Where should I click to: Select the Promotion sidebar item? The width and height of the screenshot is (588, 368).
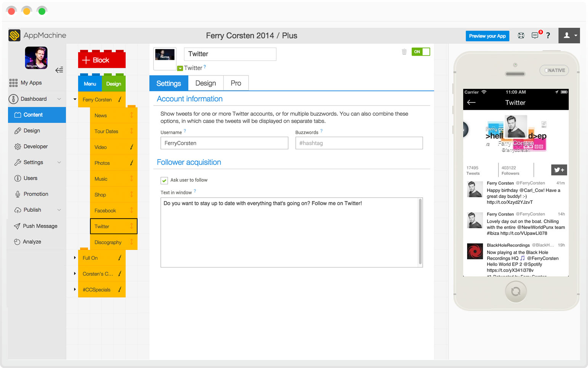(x=35, y=194)
